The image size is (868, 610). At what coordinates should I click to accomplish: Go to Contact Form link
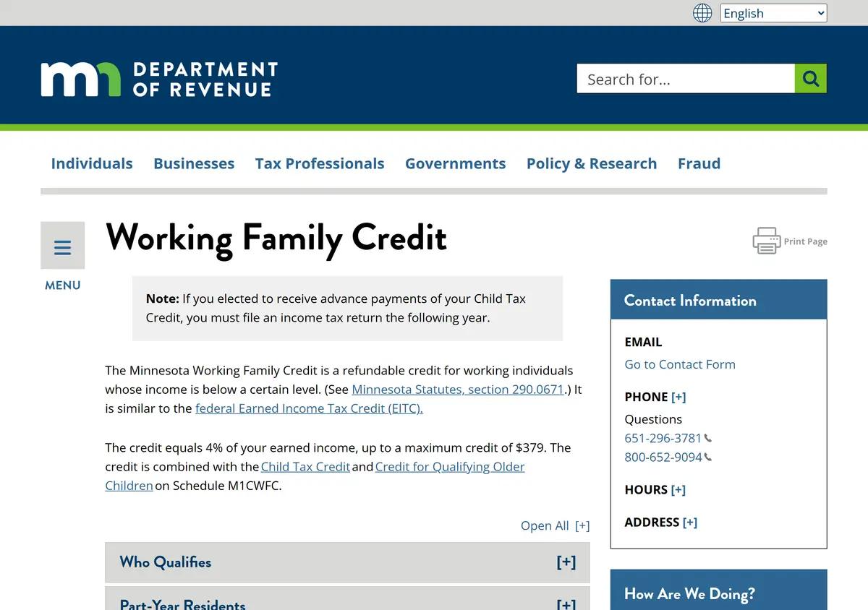click(x=680, y=364)
